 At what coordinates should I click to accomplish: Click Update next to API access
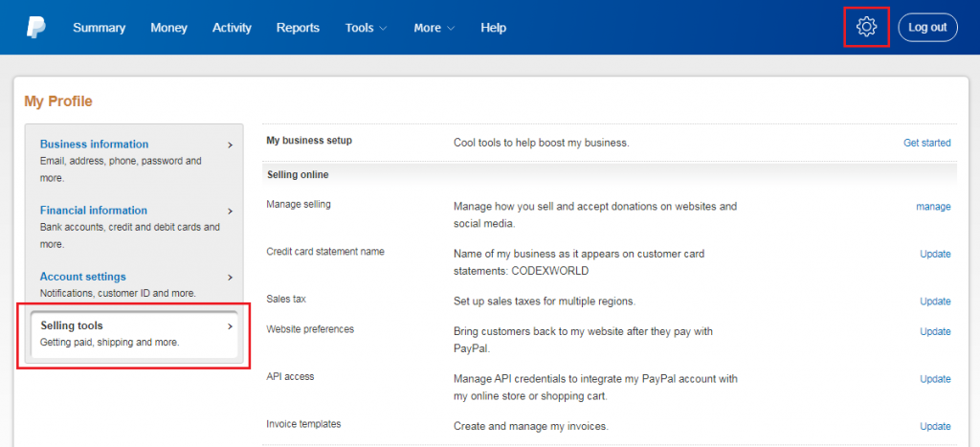click(935, 379)
